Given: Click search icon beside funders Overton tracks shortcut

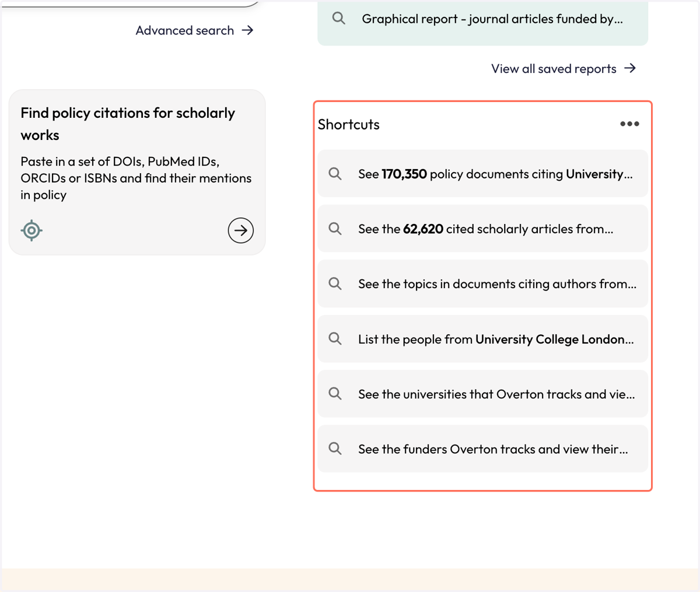Looking at the screenshot, I should [335, 449].
